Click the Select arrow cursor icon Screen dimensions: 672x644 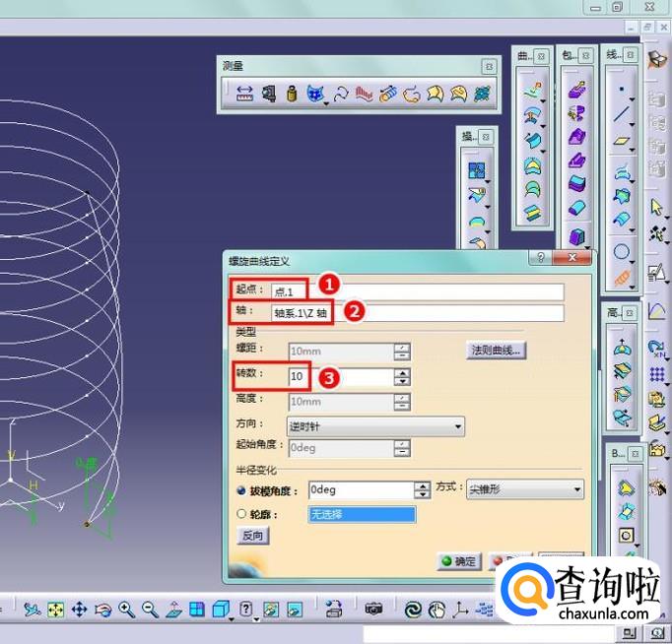(x=656, y=207)
